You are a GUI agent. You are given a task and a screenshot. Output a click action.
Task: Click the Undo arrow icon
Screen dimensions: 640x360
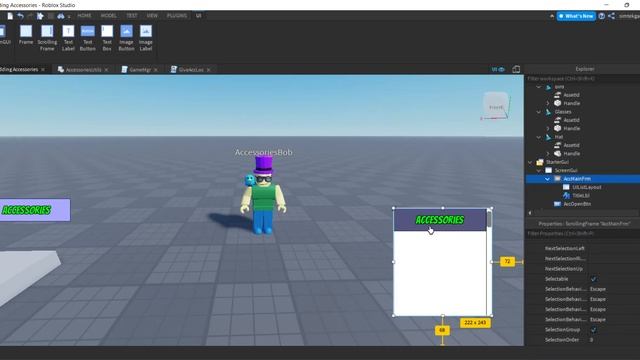click(20, 16)
